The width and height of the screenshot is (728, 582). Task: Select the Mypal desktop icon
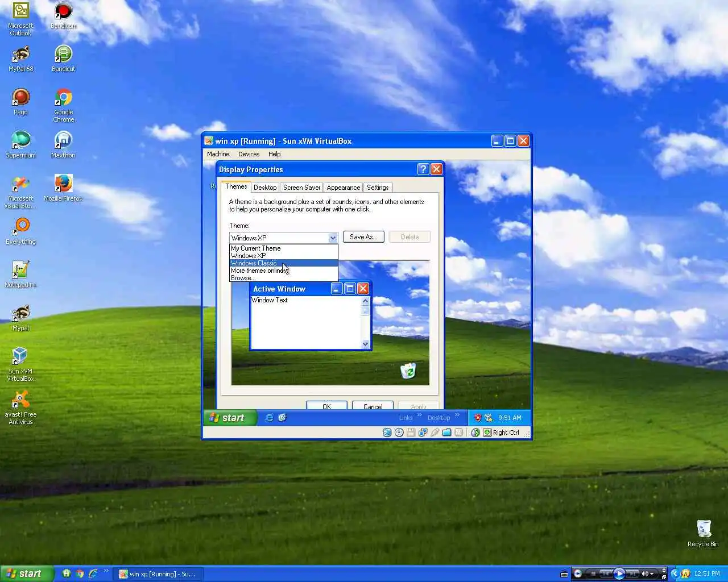tap(20, 318)
